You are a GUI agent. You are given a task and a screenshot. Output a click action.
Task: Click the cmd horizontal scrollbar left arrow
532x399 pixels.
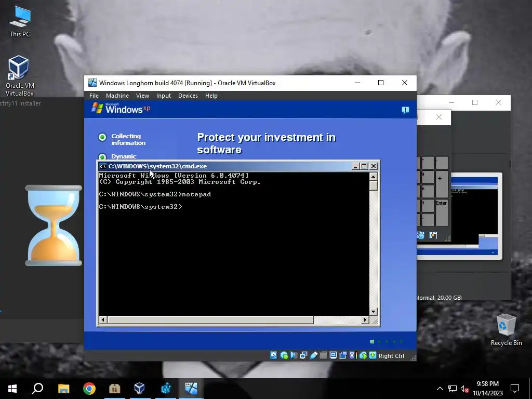(x=103, y=320)
